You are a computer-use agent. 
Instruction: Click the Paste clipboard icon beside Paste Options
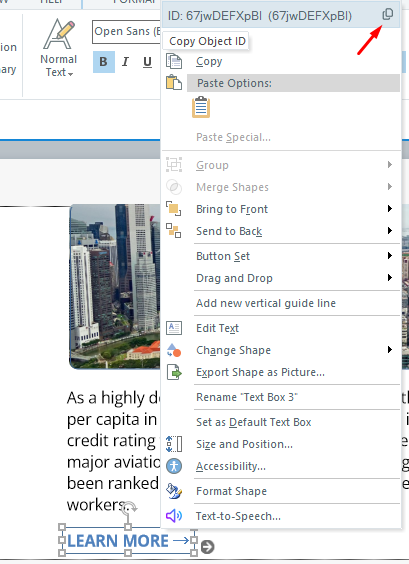point(174,82)
